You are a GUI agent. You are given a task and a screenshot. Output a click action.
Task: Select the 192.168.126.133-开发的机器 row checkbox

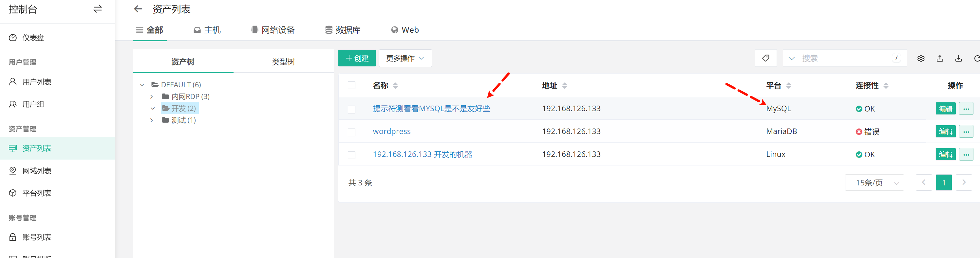tap(351, 155)
